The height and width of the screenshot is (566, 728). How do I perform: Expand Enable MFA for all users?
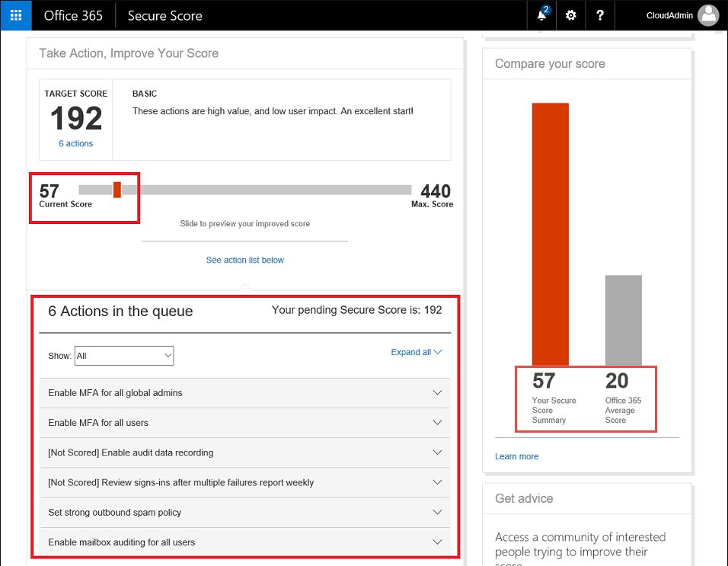245,423
